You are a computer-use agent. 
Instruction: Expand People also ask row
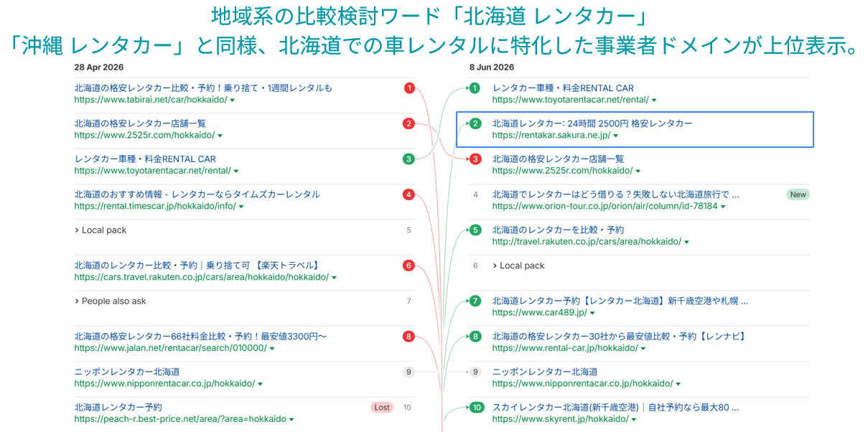110,301
